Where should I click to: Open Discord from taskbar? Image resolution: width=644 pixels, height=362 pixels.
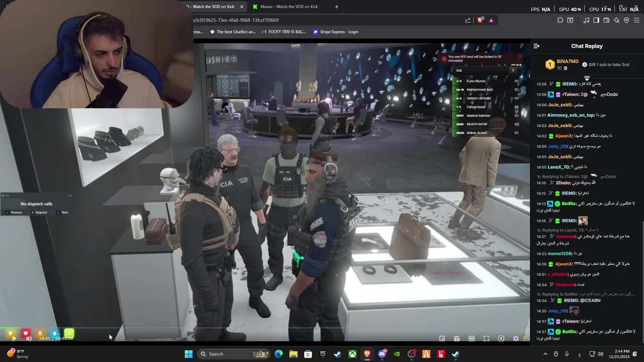[382, 354]
